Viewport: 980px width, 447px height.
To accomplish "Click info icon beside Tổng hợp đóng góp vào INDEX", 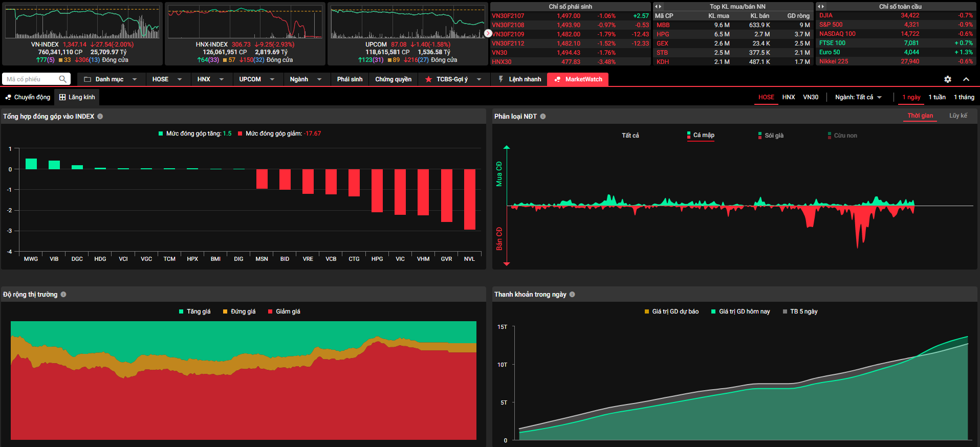I will (x=100, y=117).
